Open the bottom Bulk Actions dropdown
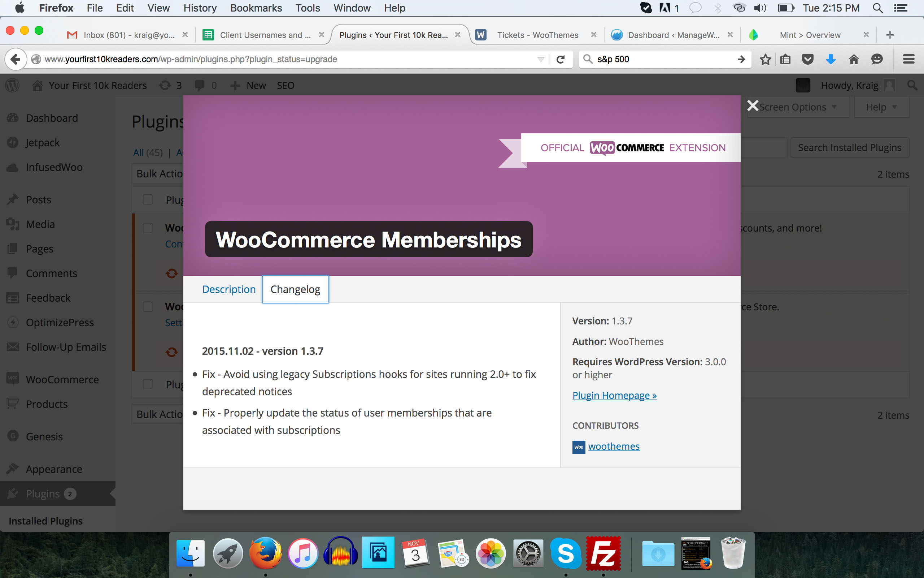Viewport: 924px width, 578px height. coord(158,414)
